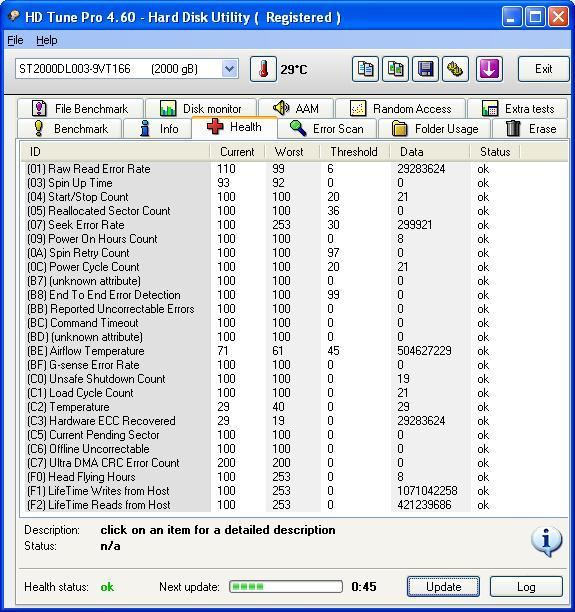Click the Update button
The image size is (575, 612).
click(x=443, y=587)
